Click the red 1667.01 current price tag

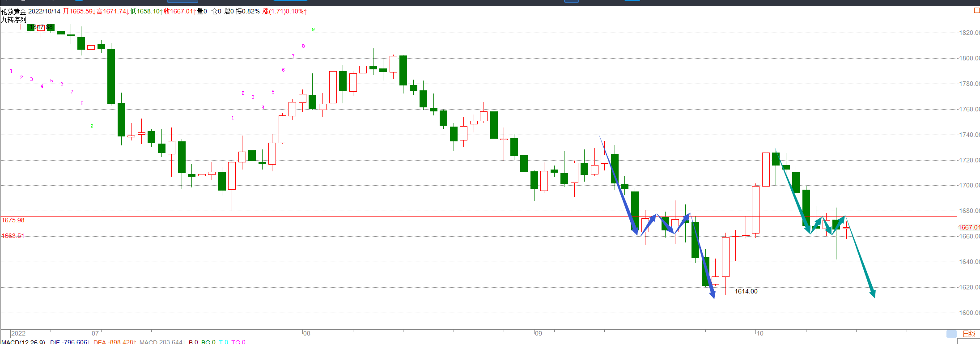click(969, 227)
